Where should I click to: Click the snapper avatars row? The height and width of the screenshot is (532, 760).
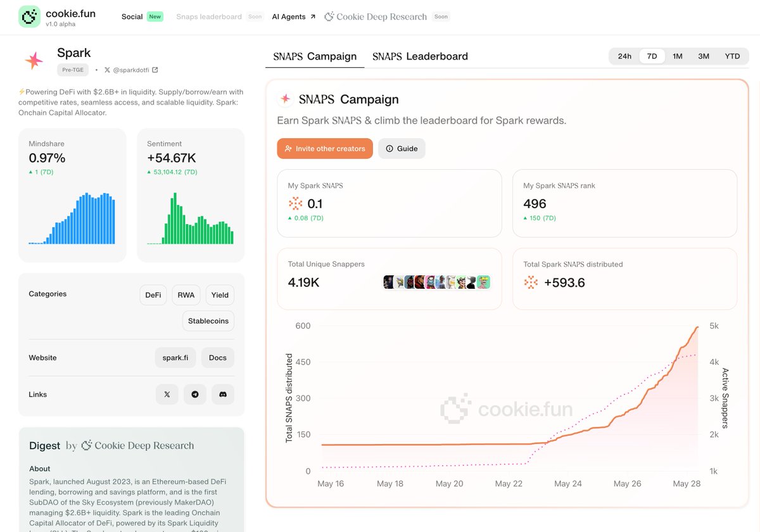point(437,282)
